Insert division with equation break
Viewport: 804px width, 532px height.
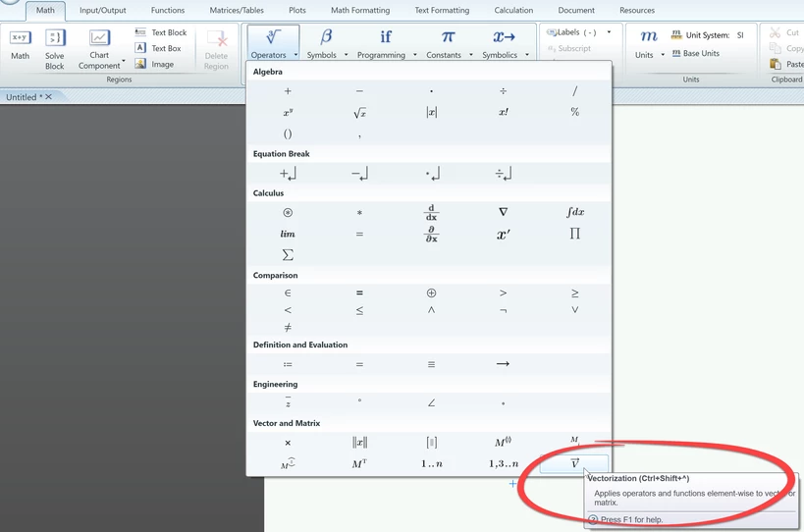coord(503,175)
